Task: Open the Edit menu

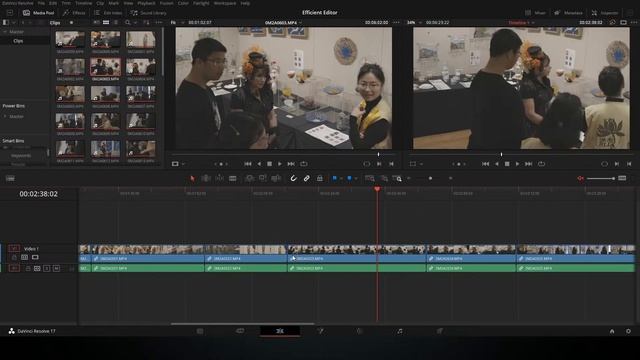Action: coord(53,3)
